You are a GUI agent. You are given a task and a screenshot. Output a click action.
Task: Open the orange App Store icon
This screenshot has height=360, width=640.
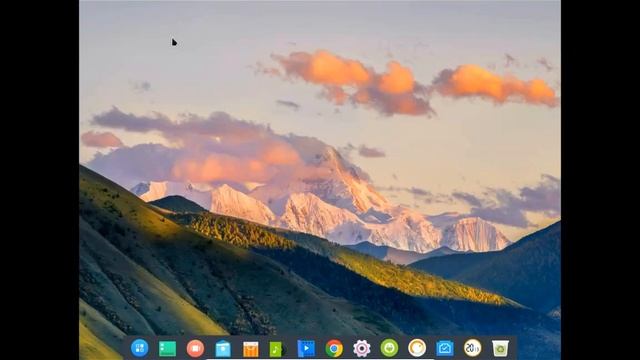[x=251, y=349]
